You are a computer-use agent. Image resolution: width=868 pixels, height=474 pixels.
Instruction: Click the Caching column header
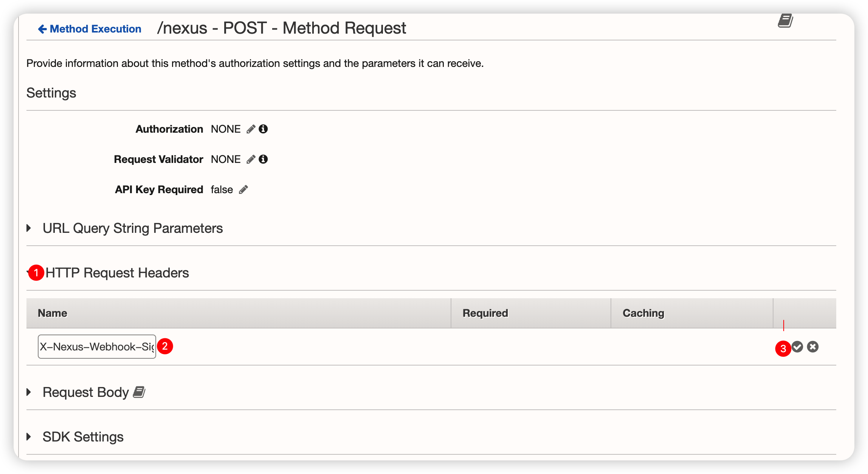pos(643,313)
